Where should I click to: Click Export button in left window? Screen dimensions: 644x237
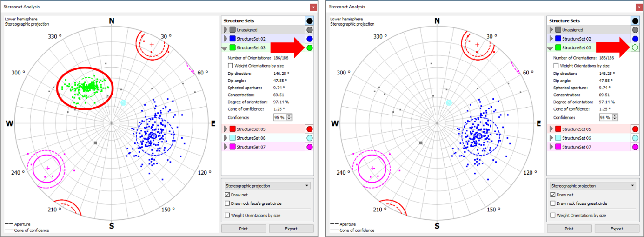click(x=291, y=229)
